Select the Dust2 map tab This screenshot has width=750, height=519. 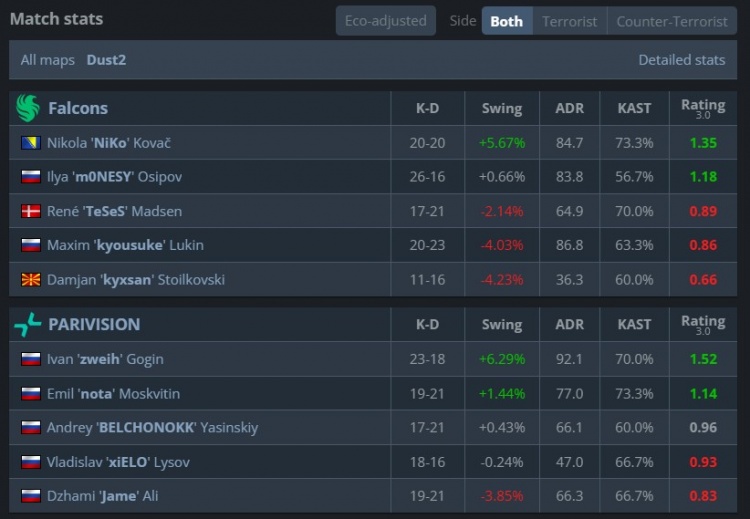106,60
